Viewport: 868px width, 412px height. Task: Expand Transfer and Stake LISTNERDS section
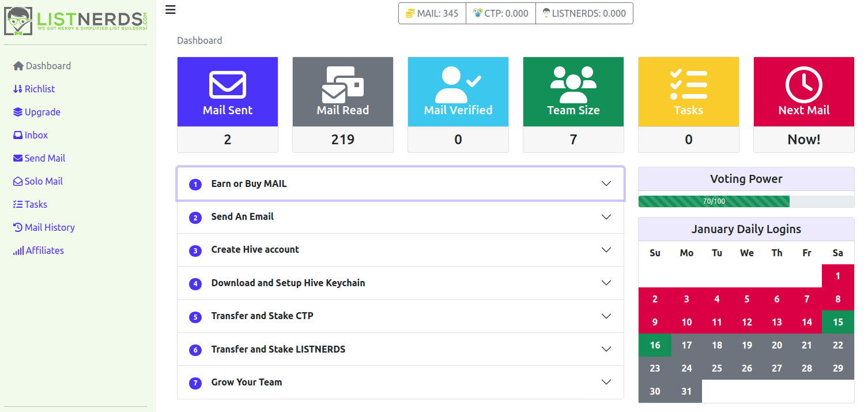[401, 349]
